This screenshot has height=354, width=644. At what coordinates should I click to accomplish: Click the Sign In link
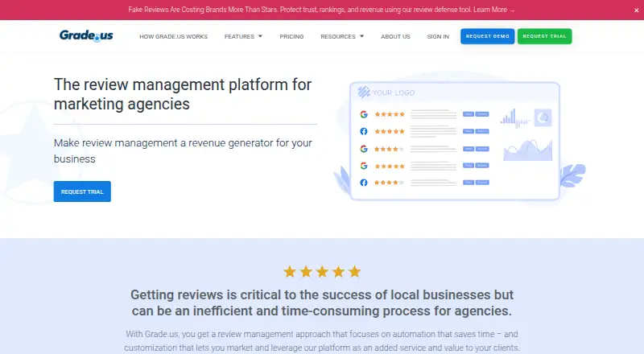(x=438, y=36)
